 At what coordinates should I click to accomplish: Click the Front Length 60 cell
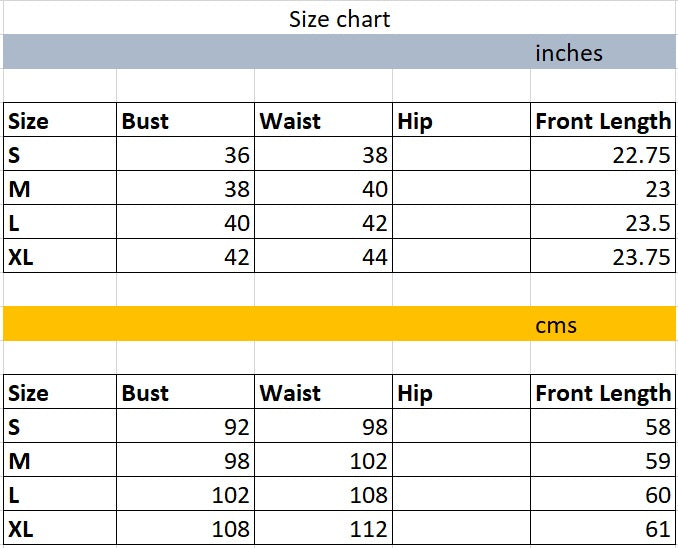coord(602,495)
